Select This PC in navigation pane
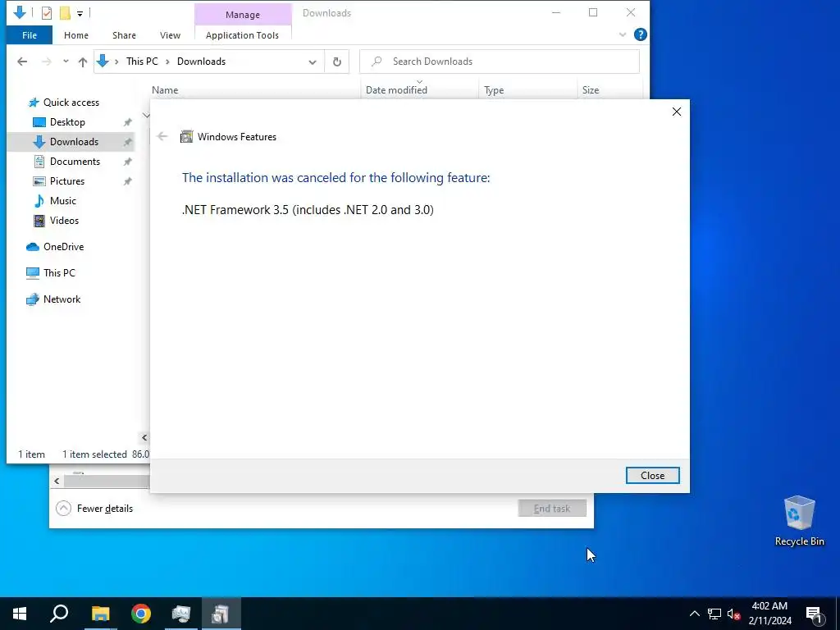The image size is (840, 630). tap(59, 273)
